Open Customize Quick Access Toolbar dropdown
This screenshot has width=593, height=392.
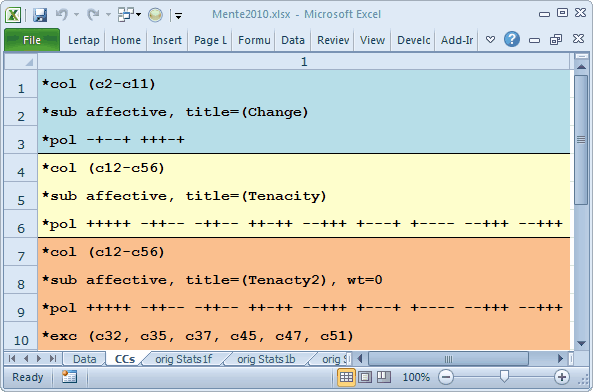coord(179,15)
